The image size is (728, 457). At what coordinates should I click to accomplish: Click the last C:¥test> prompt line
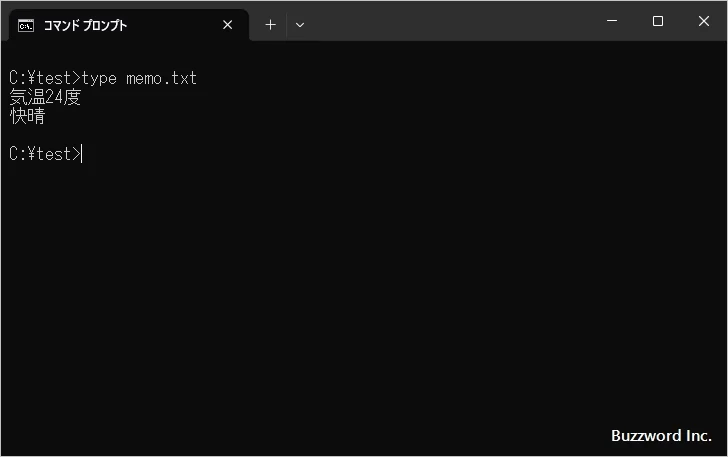pyautogui.click(x=44, y=154)
